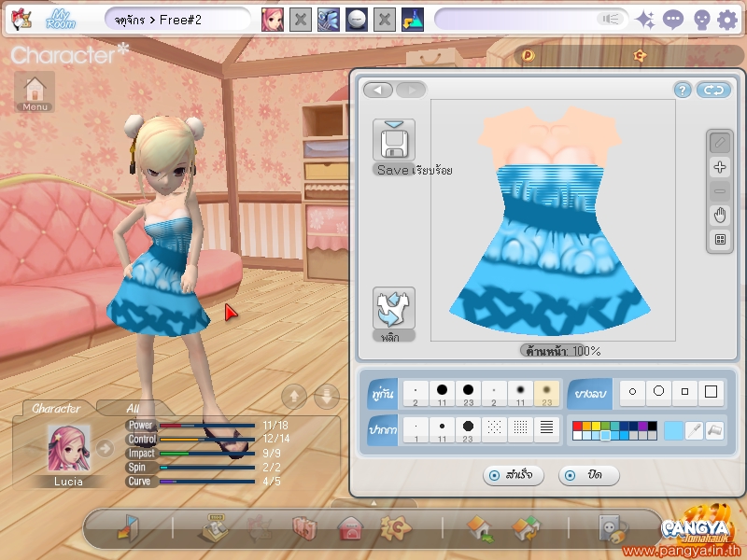Select horizontal lines pattern pen
Viewport: 747px width, 560px height.
tap(546, 430)
